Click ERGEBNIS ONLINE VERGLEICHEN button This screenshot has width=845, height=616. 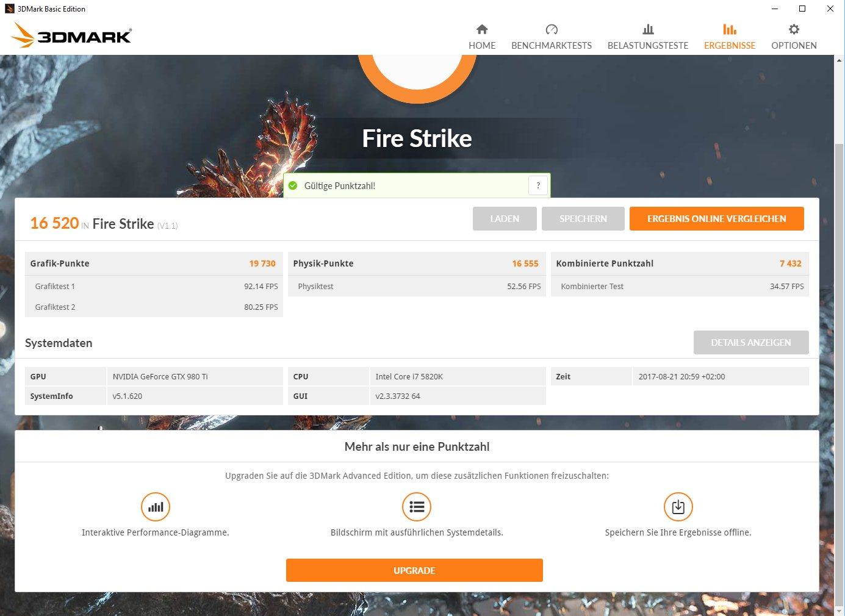(717, 219)
